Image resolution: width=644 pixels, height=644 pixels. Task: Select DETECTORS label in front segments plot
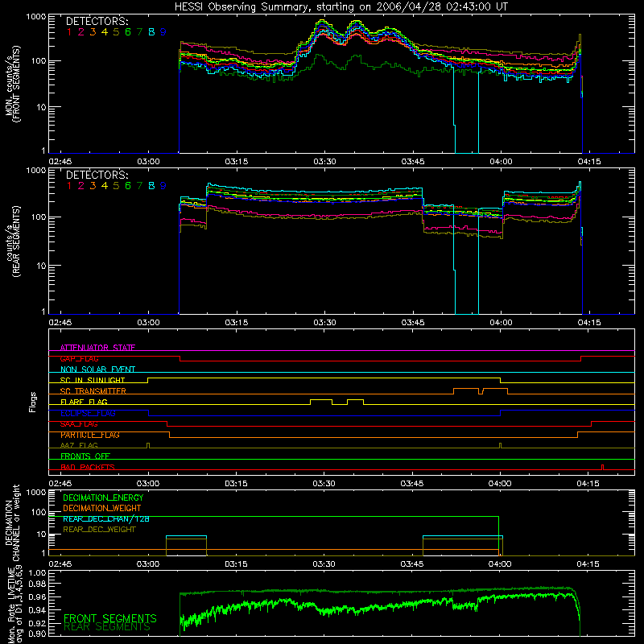pyautogui.click(x=97, y=21)
